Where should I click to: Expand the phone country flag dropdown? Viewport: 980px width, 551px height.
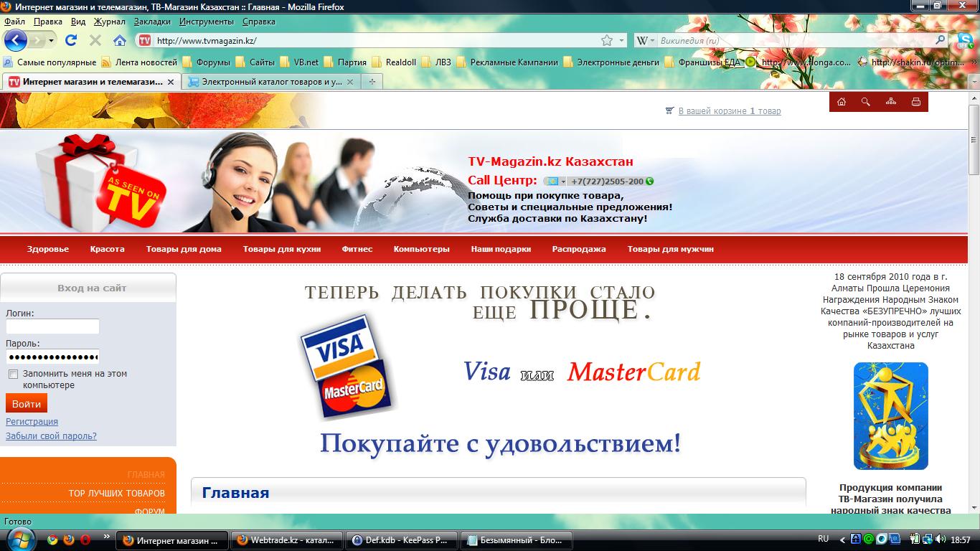pyautogui.click(x=555, y=182)
